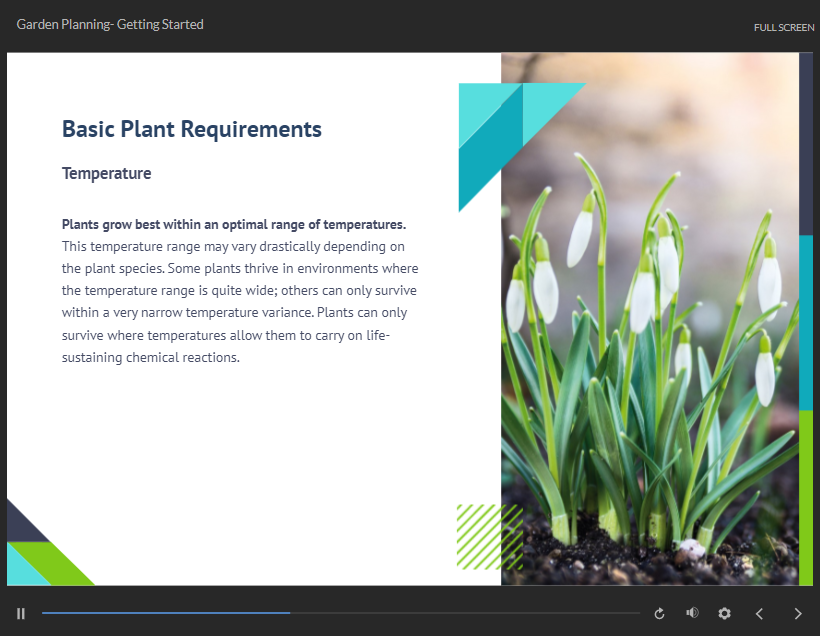
Task: Click the green bar on right edge
Action: tap(806, 497)
